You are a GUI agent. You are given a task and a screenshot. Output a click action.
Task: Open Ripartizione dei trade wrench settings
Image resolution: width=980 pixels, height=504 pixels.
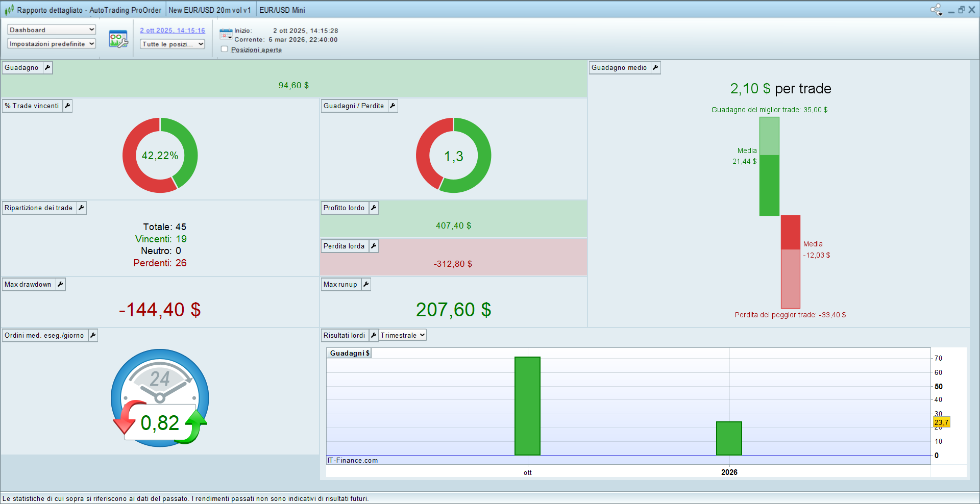81,208
